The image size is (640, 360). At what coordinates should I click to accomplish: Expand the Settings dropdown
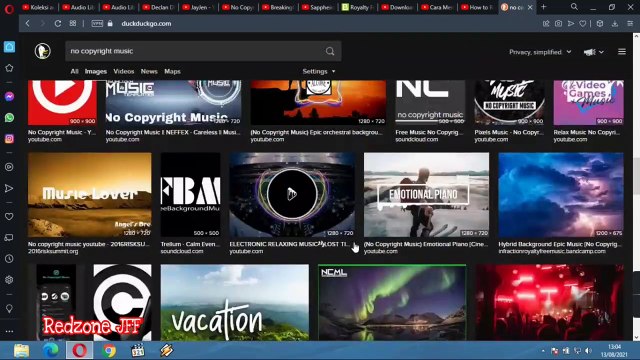pyautogui.click(x=319, y=71)
